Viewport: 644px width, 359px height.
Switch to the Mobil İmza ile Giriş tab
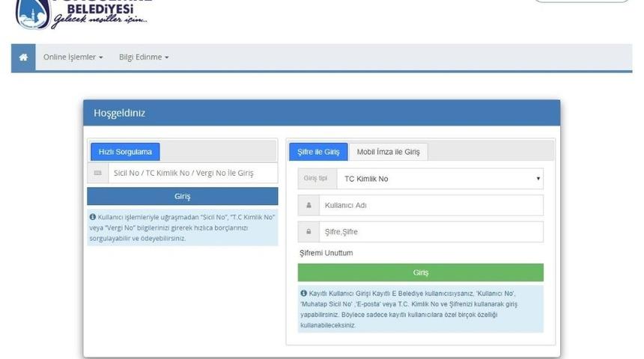pyautogui.click(x=388, y=152)
